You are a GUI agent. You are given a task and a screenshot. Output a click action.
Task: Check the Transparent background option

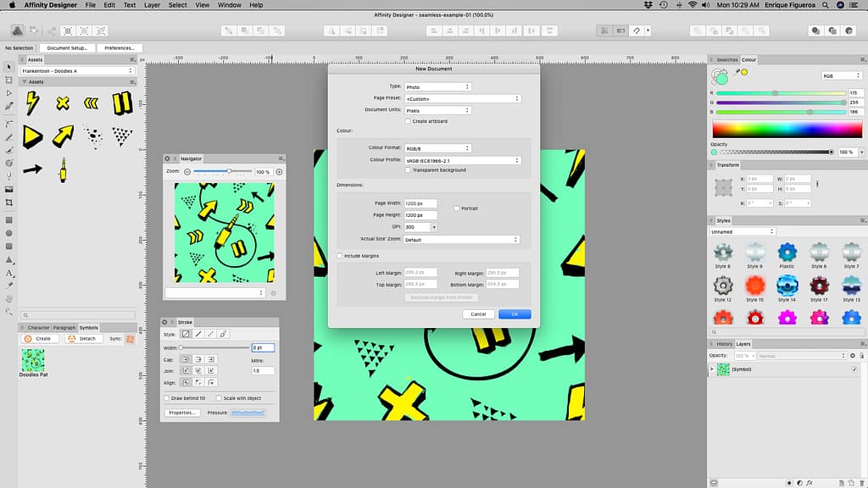[409, 169]
